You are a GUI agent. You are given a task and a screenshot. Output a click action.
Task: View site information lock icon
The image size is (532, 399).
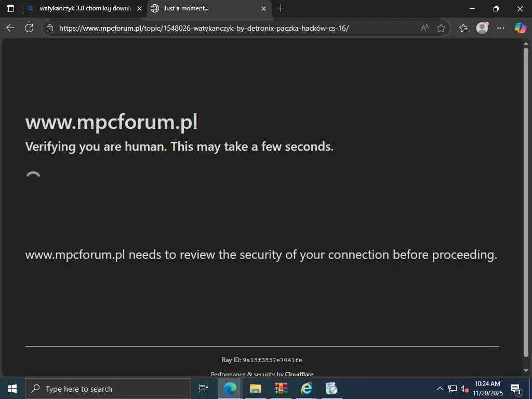tap(50, 28)
